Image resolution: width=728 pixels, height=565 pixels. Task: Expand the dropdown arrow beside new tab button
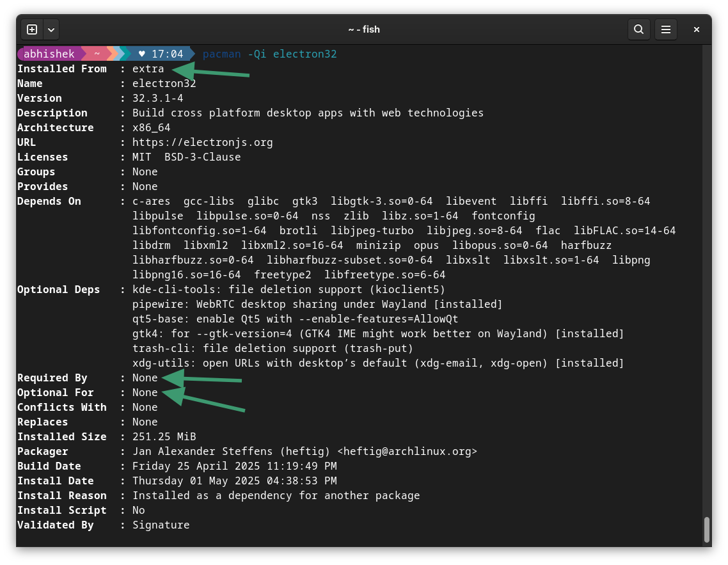tap(51, 29)
